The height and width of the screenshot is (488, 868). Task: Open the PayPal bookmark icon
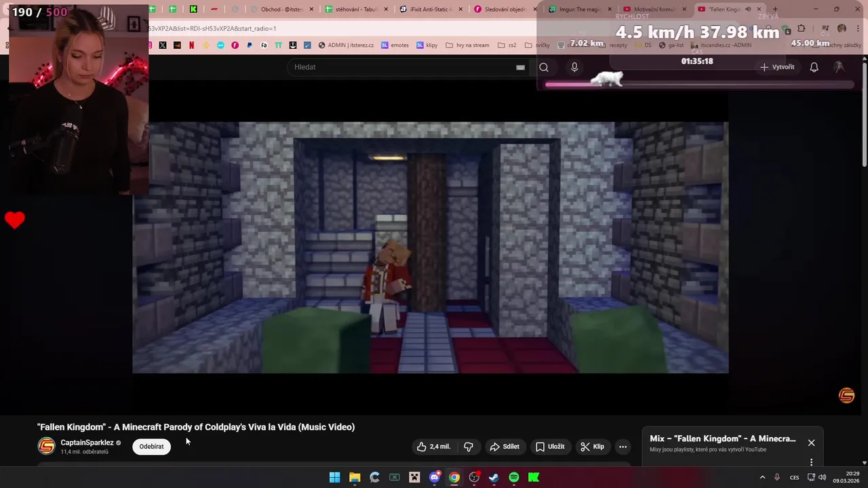coord(250,45)
